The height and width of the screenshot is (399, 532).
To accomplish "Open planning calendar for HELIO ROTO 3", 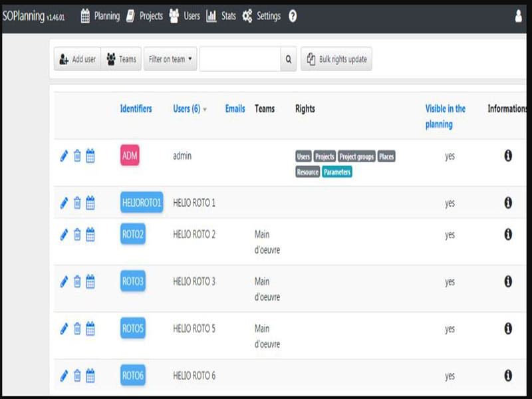I will click(90, 281).
